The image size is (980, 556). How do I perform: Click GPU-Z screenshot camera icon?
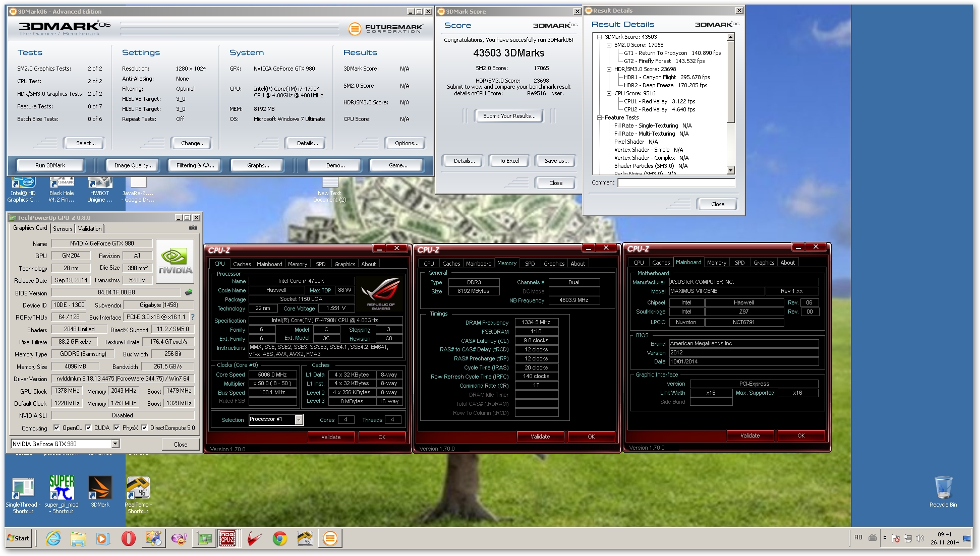click(x=193, y=228)
